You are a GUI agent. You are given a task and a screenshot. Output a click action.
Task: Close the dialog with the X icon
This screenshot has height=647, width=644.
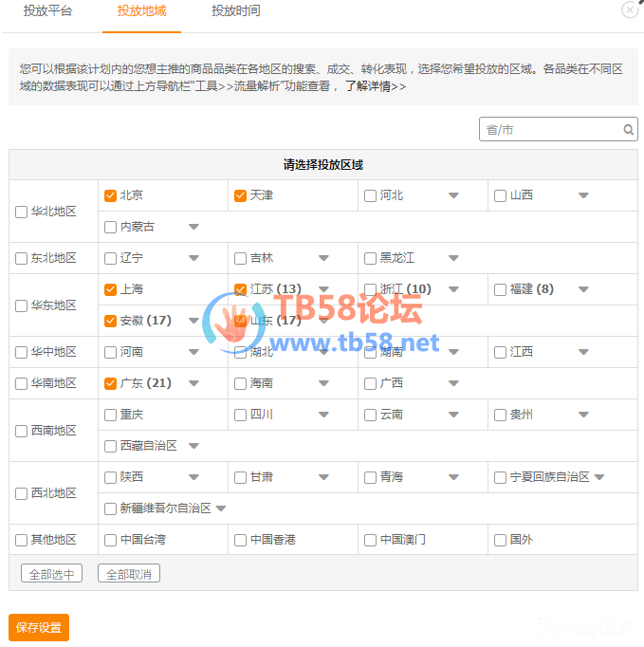pyautogui.click(x=630, y=9)
